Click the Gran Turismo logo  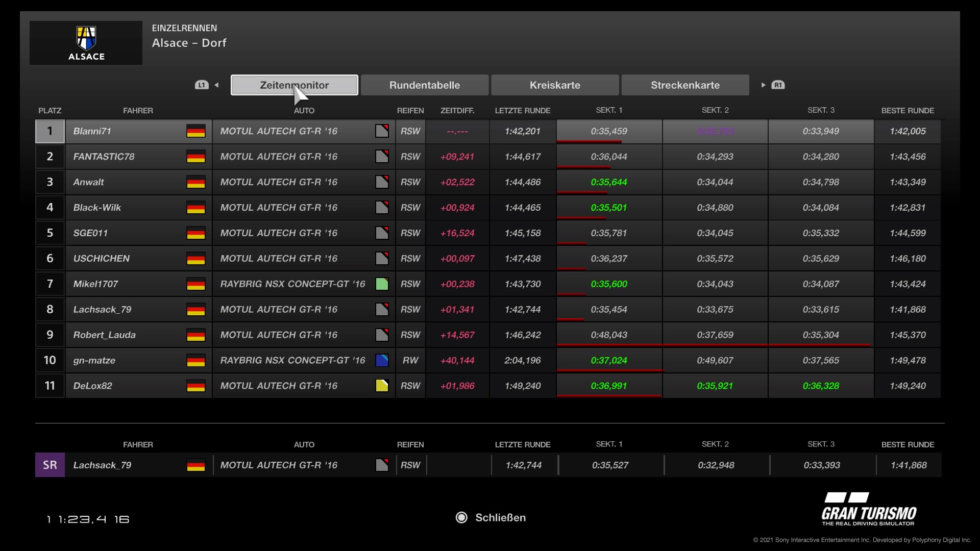(868, 509)
